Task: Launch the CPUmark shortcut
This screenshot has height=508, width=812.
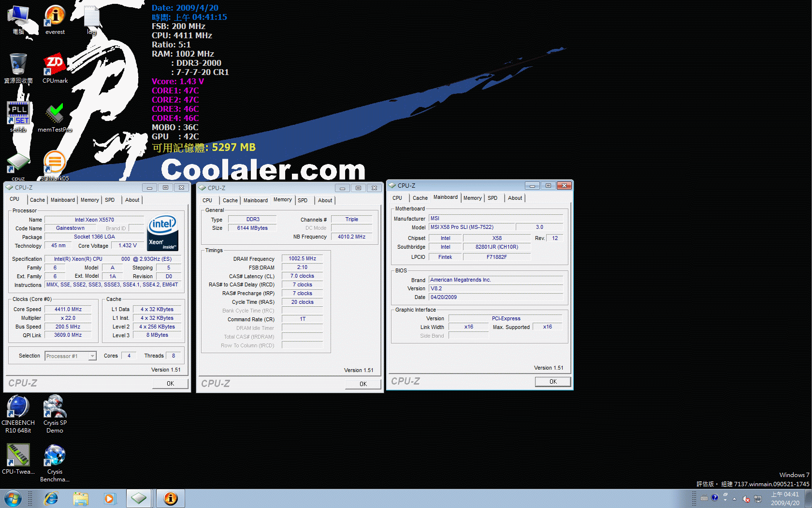Action: 55,68
